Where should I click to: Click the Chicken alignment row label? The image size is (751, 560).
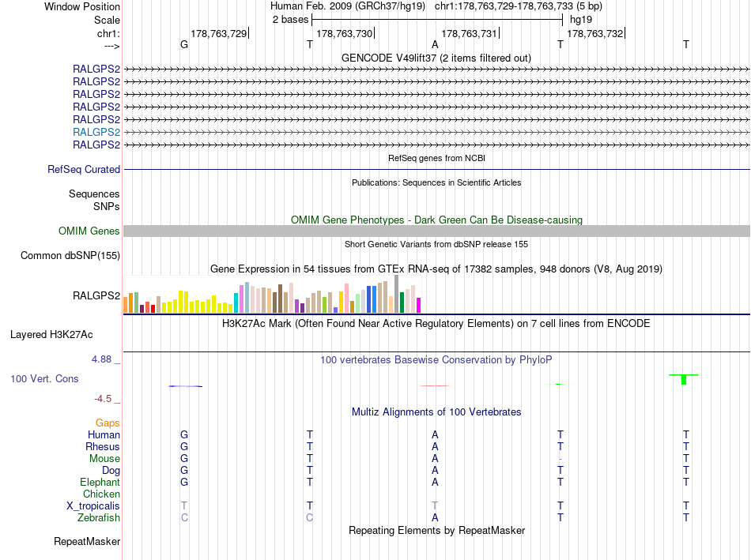(101, 494)
